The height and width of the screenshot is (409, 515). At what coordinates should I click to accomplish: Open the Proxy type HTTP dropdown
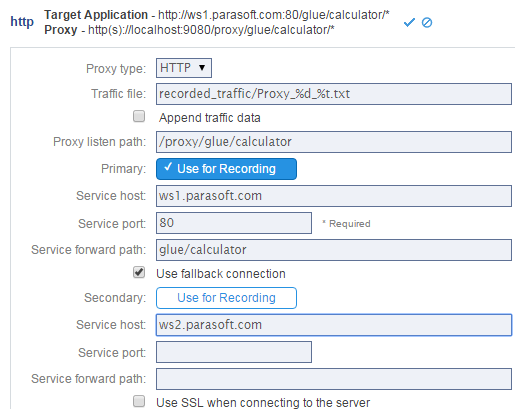click(x=184, y=68)
